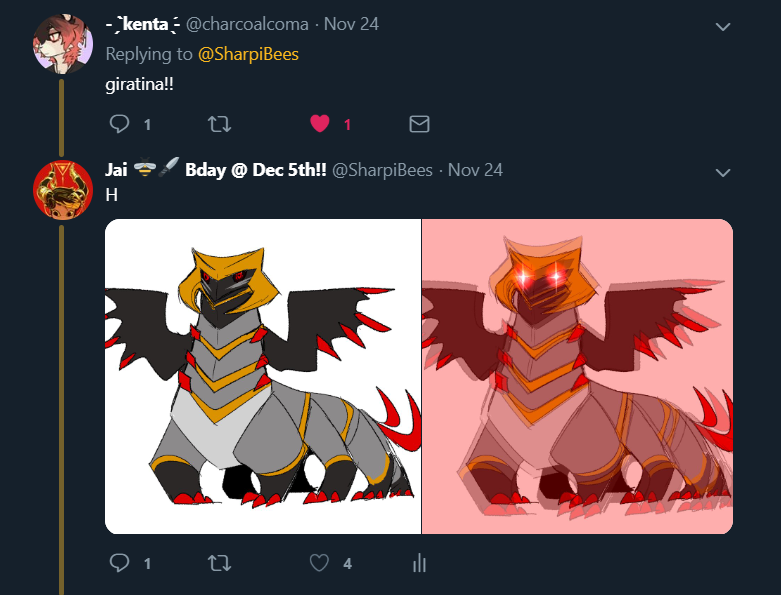Open kenta's profile avatar picture
781x595 pixels.
63,44
